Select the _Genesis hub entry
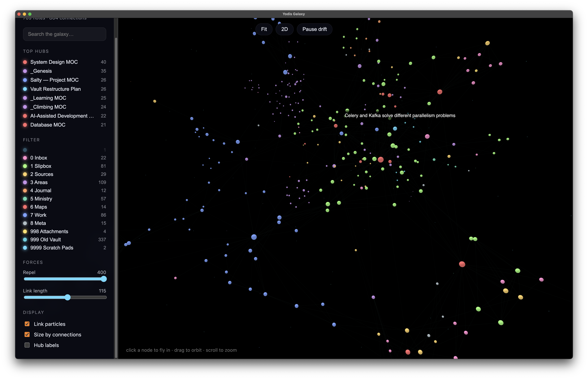Screen dimensions: 588x379 [x=64, y=71]
